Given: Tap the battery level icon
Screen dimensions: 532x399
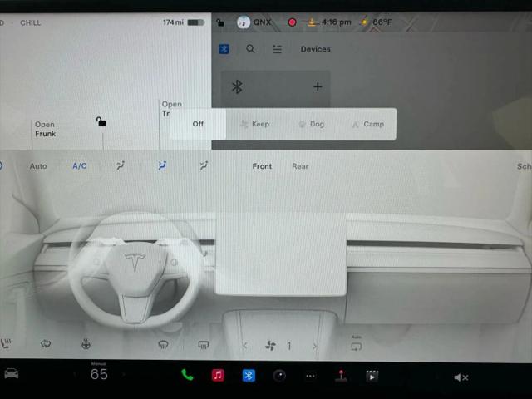Looking at the screenshot, I should click(x=196, y=22).
